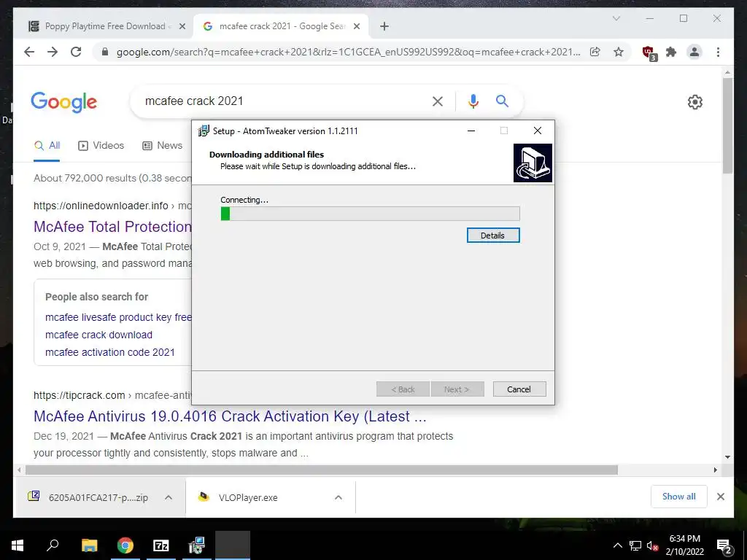747x560 pixels.
Task: Bookmark this page with the star icon
Action: pos(619,52)
